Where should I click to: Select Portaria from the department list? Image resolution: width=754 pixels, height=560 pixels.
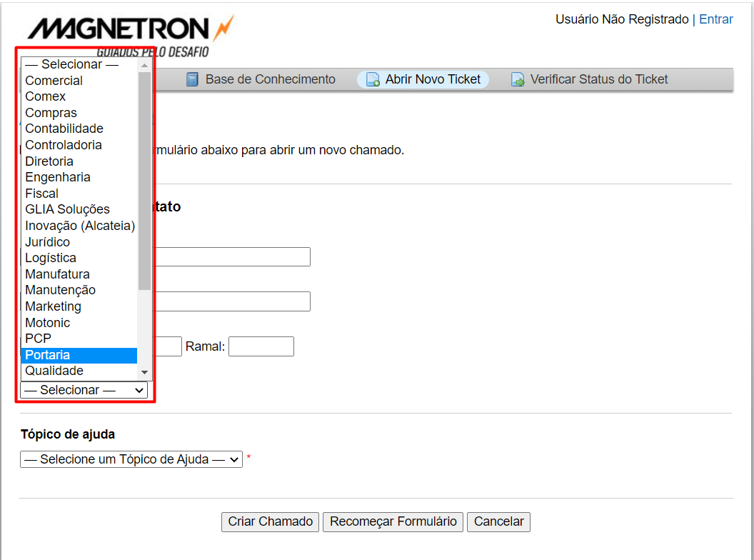click(79, 355)
